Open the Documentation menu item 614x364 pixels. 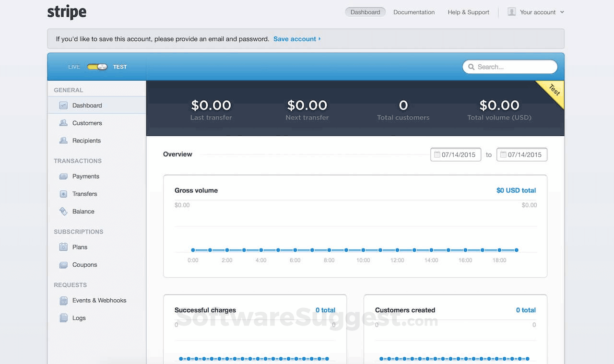(413, 12)
